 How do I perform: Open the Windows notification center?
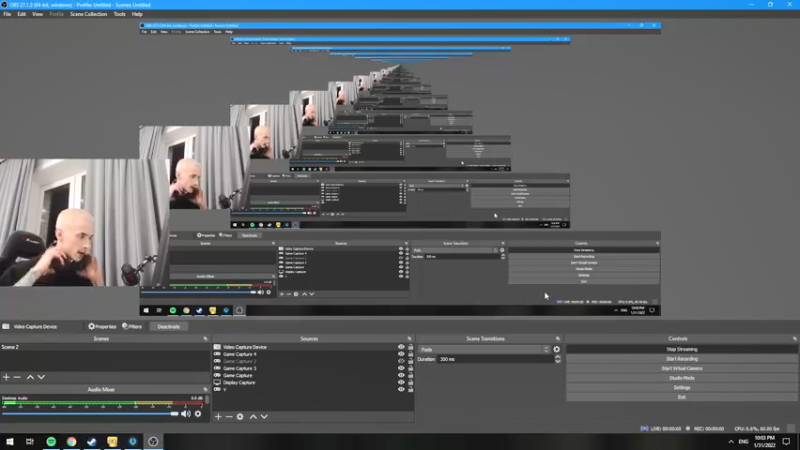click(786, 442)
